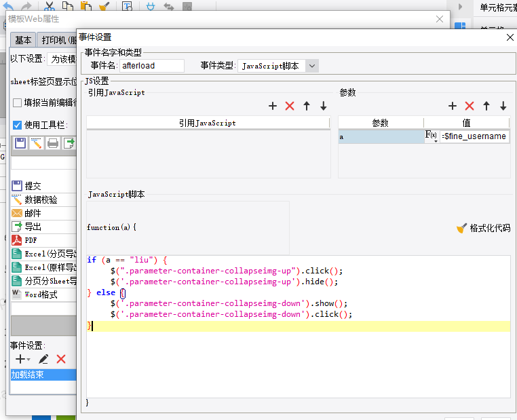Click 引用JavaScript column header
This screenshot has width=517, height=420.
click(208, 123)
